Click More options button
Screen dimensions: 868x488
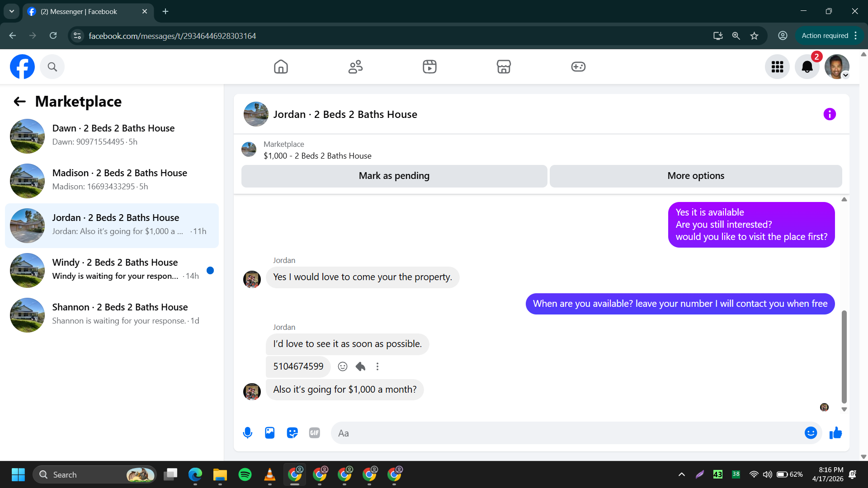(x=695, y=176)
